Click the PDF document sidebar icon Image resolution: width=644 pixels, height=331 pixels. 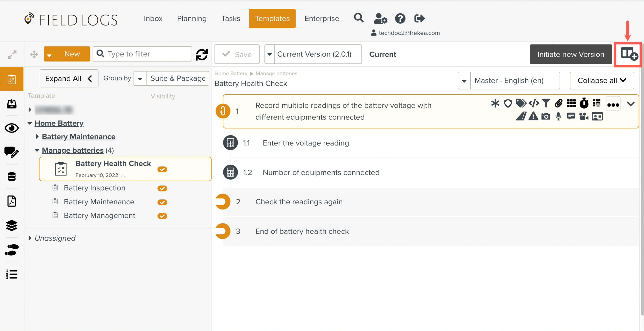(x=12, y=201)
